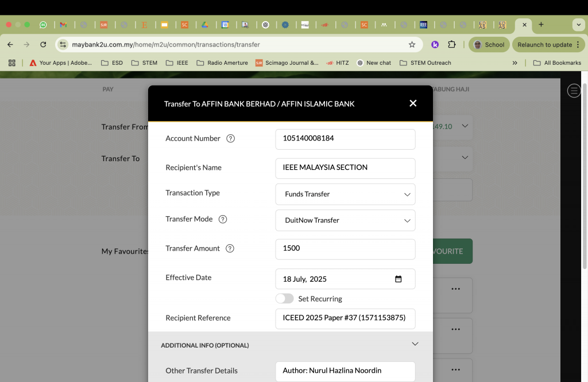
Task: Open the Extensions puzzle menu
Action: [452, 45]
